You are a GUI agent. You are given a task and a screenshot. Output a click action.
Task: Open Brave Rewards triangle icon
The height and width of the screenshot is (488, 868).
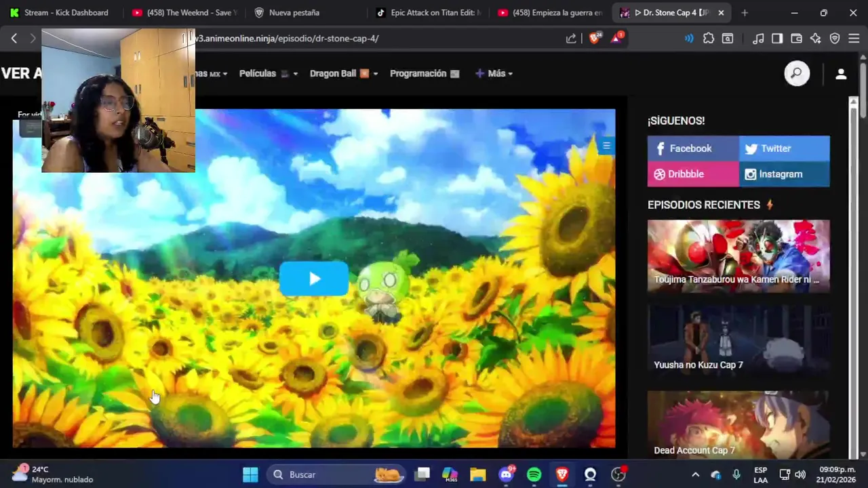tap(616, 38)
